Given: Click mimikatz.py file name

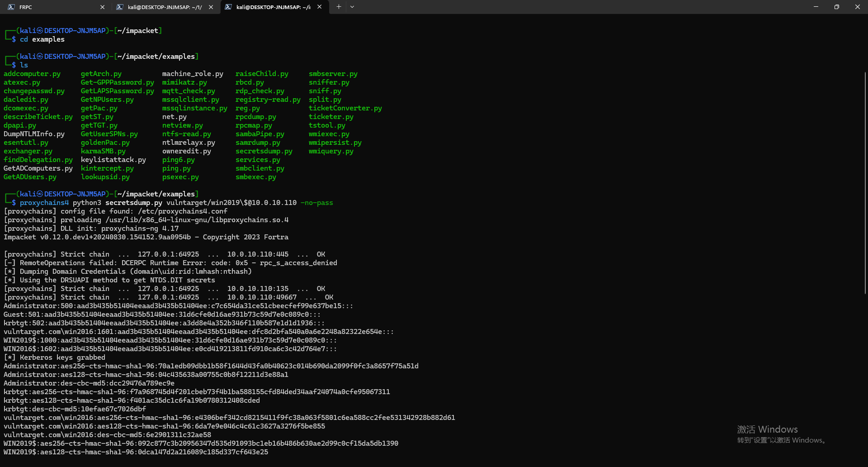Looking at the screenshot, I should 185,82.
